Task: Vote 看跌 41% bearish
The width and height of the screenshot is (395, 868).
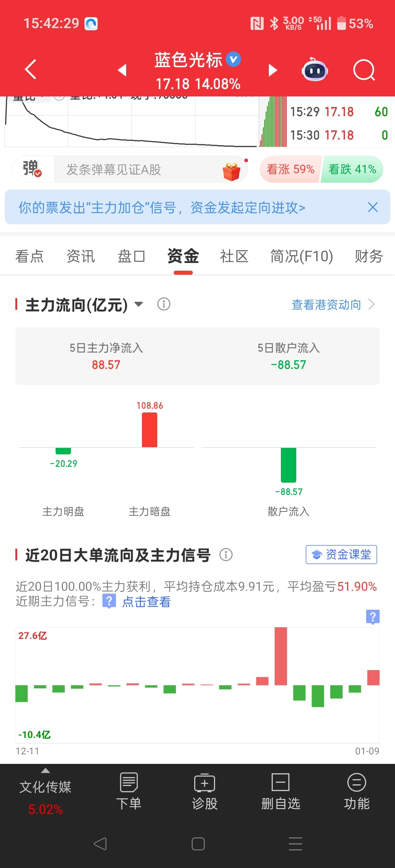Action: [352, 169]
